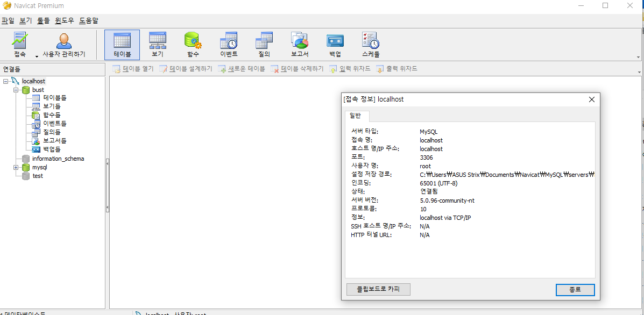Click the MySQL server type value
Image resolution: width=644 pixels, height=315 pixels.
[428, 132]
